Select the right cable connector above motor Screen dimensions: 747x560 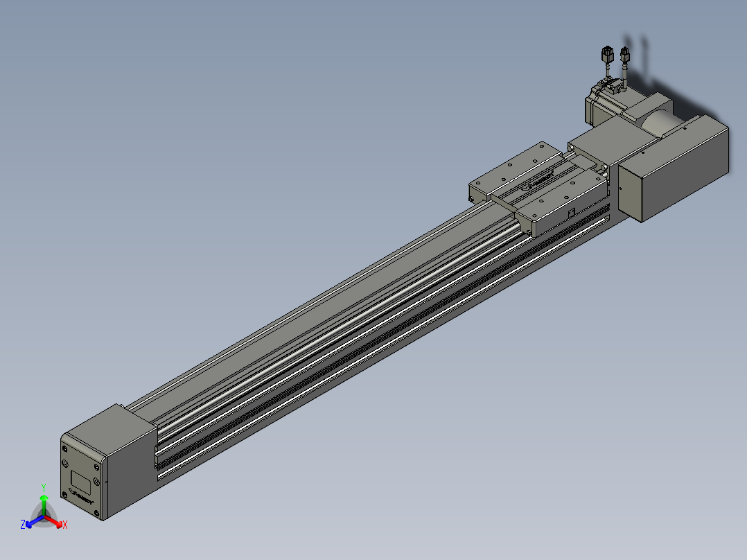tap(624, 55)
